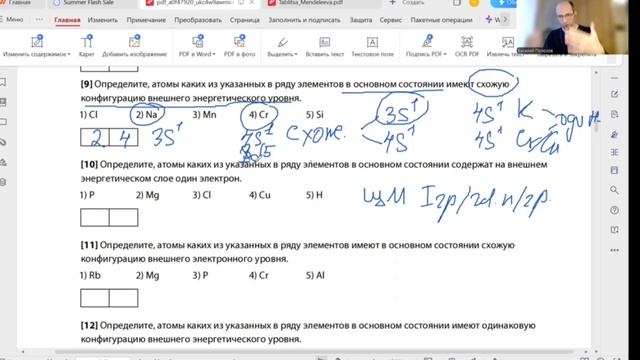The height and width of the screenshot is (360, 640).
Task: Click the compare columns icon in right sidebar
Action: (x=614, y=152)
